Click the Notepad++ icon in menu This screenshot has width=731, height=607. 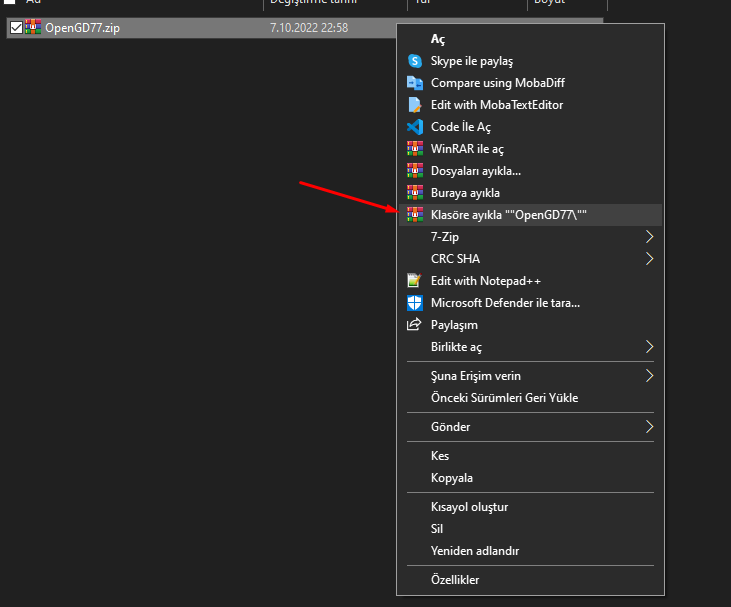(x=415, y=281)
